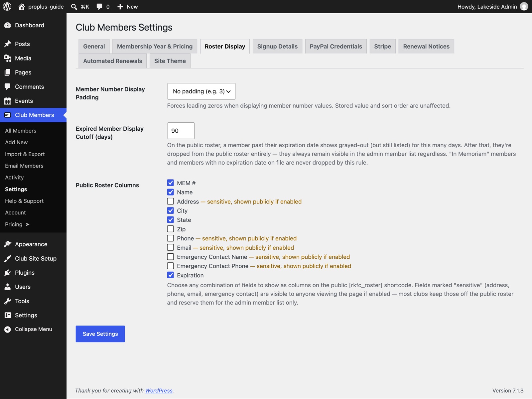
Task: Click the Events calendar icon
Action: click(8, 101)
